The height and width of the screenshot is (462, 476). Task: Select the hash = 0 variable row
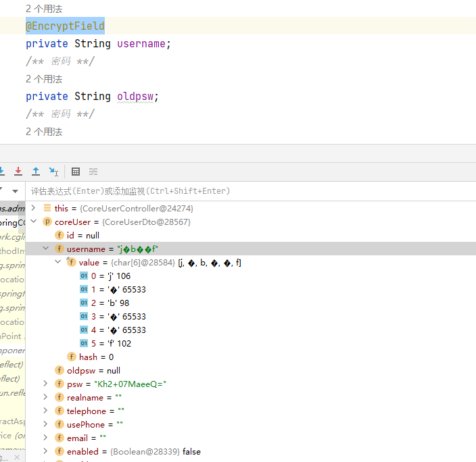tap(96, 357)
